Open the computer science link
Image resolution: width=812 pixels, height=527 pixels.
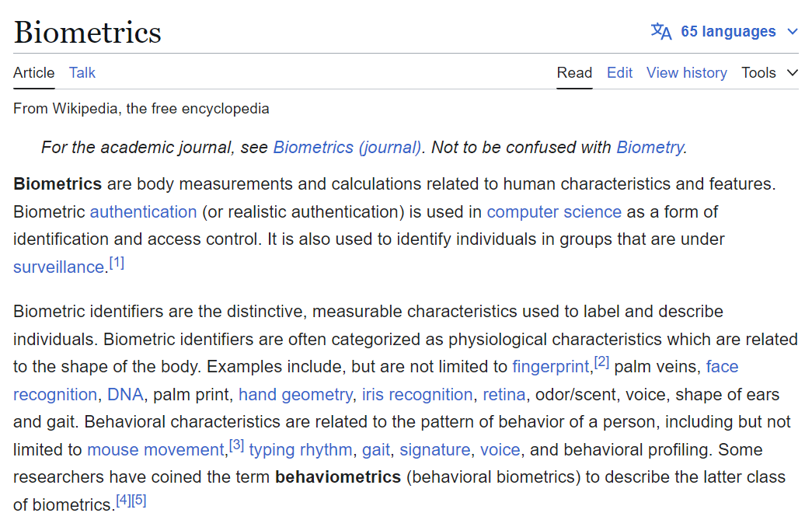[554, 212]
